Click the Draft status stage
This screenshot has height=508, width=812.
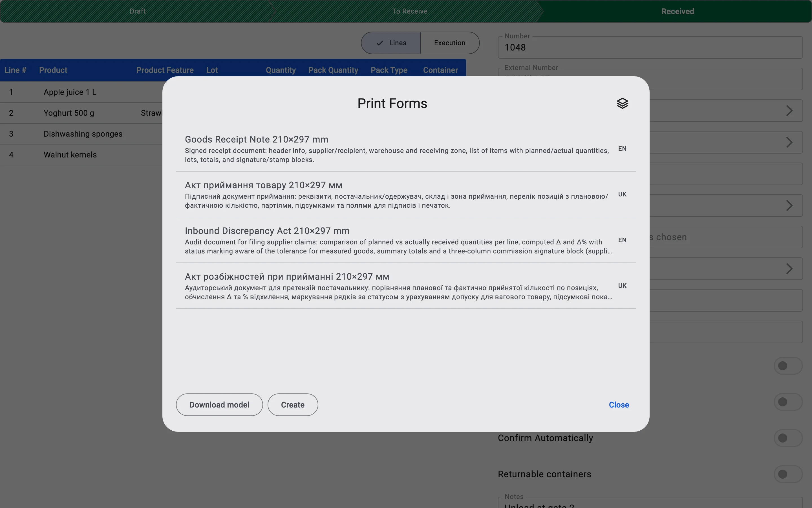tap(138, 11)
